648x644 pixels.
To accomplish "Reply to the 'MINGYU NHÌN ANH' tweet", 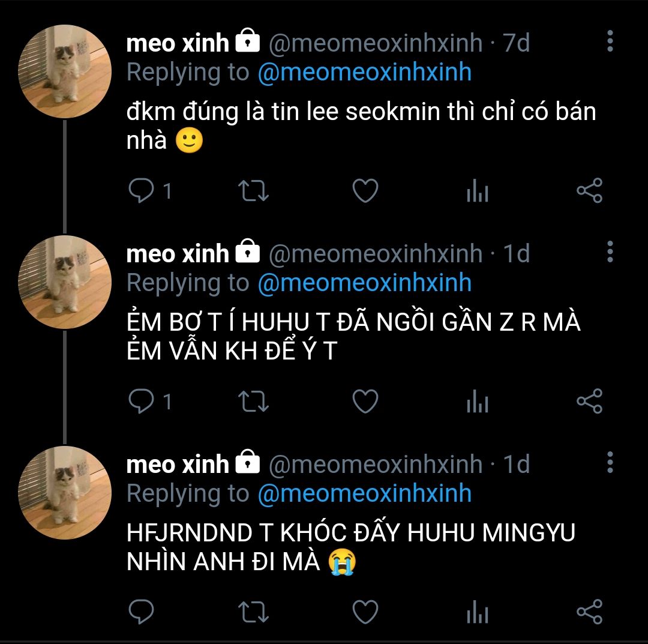I will 142,612.
